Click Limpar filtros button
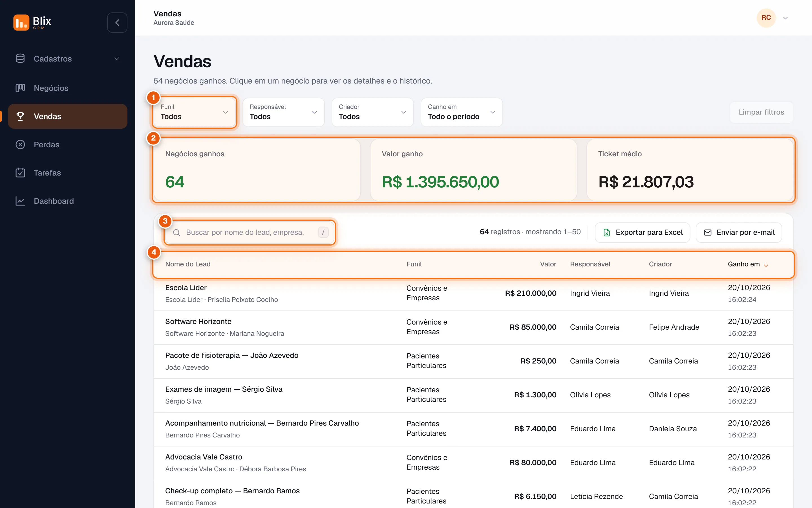 point(761,112)
